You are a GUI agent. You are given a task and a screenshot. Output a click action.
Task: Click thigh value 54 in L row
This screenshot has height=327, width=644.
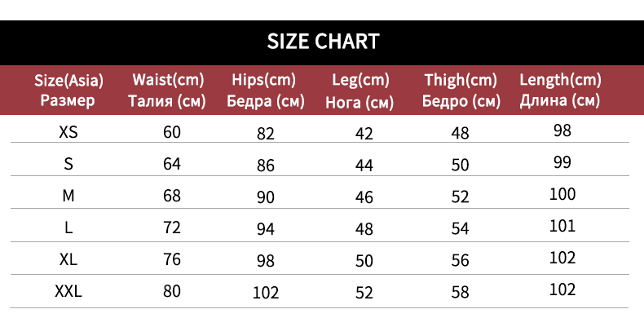tap(461, 229)
